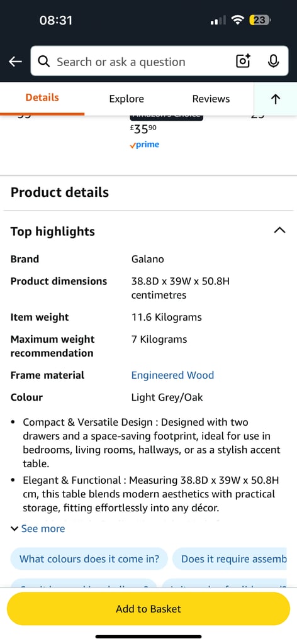Collapse the Top highlights section

pos(279,230)
